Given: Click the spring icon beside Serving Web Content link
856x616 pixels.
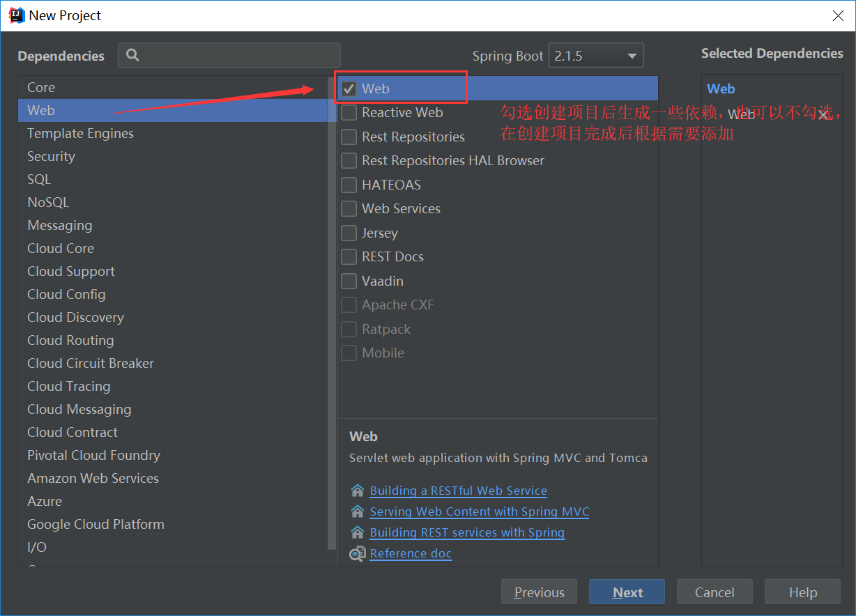Looking at the screenshot, I should [x=358, y=511].
